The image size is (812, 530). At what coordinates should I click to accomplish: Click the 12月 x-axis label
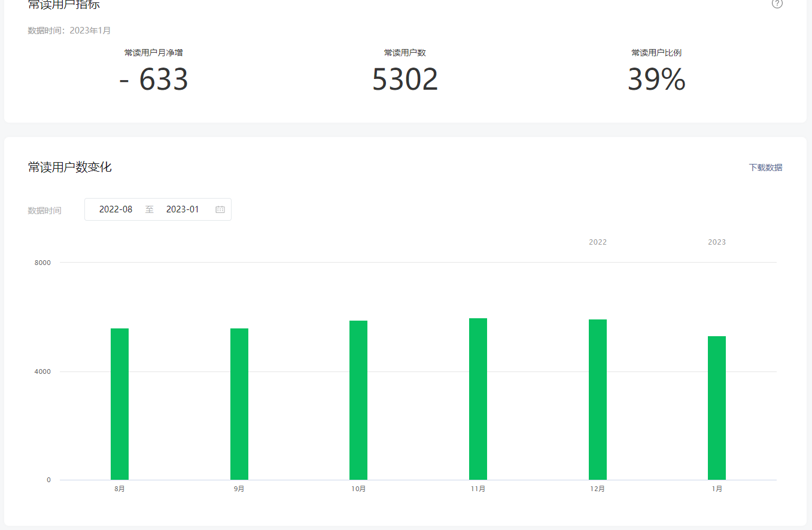[598, 489]
